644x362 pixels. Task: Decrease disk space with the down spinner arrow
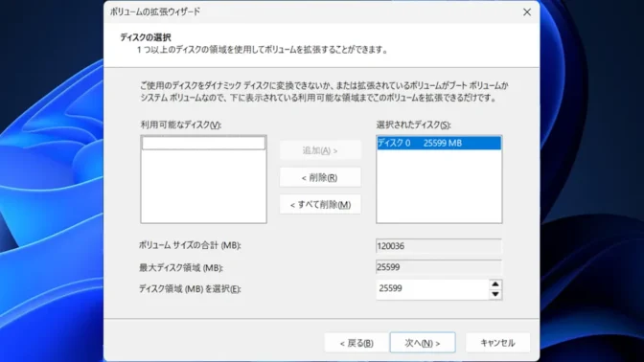click(495, 294)
